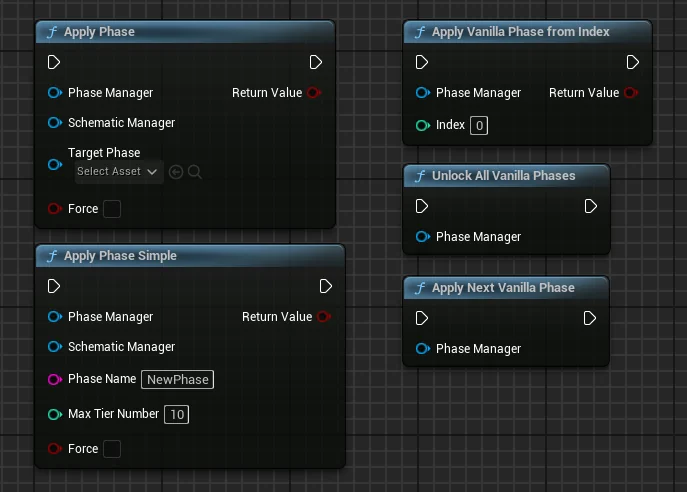Select the Apply Phase Simple node title
Screen dimensions: 687x492
click(x=120, y=256)
